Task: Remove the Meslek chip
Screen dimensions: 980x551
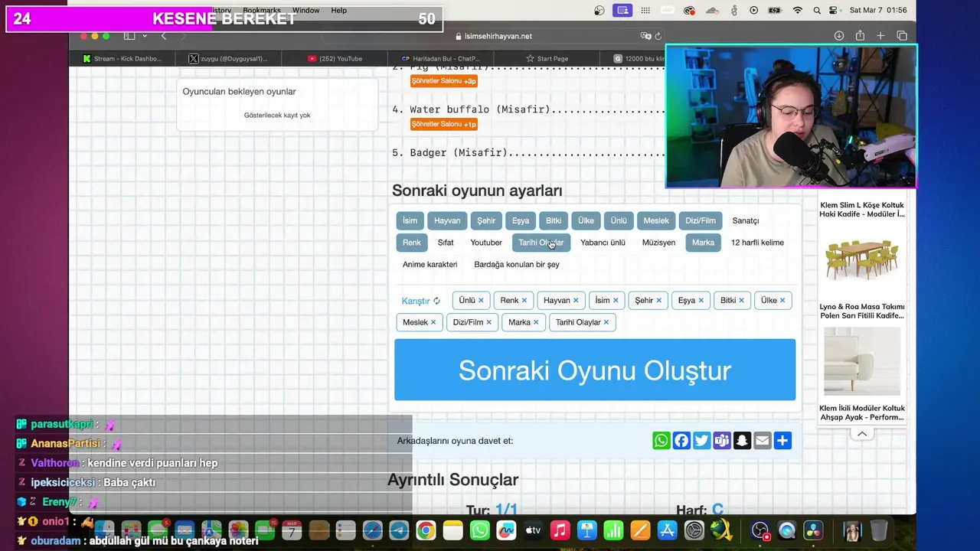Action: pyautogui.click(x=433, y=322)
